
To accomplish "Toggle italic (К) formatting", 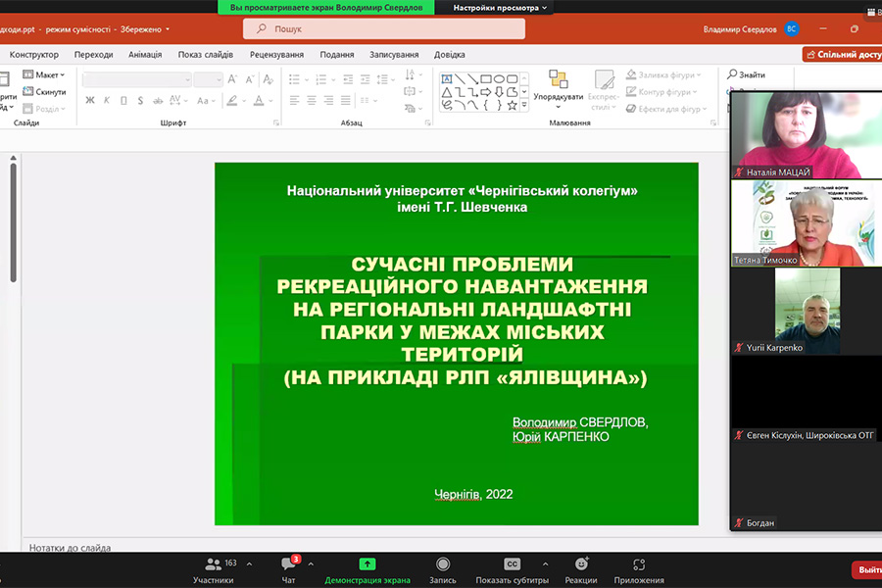I will tap(107, 100).
